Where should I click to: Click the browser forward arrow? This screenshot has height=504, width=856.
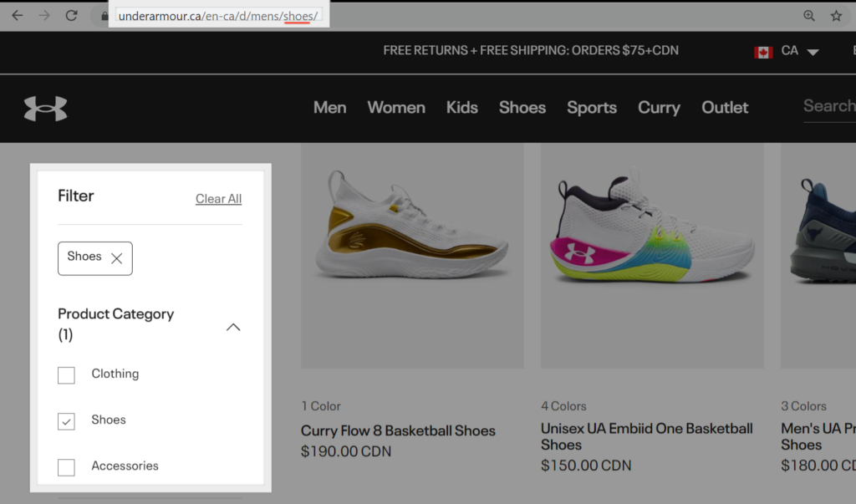pyautogui.click(x=43, y=15)
